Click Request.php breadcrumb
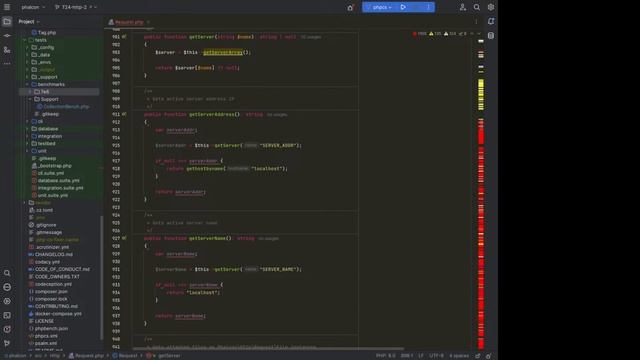 click(86, 356)
